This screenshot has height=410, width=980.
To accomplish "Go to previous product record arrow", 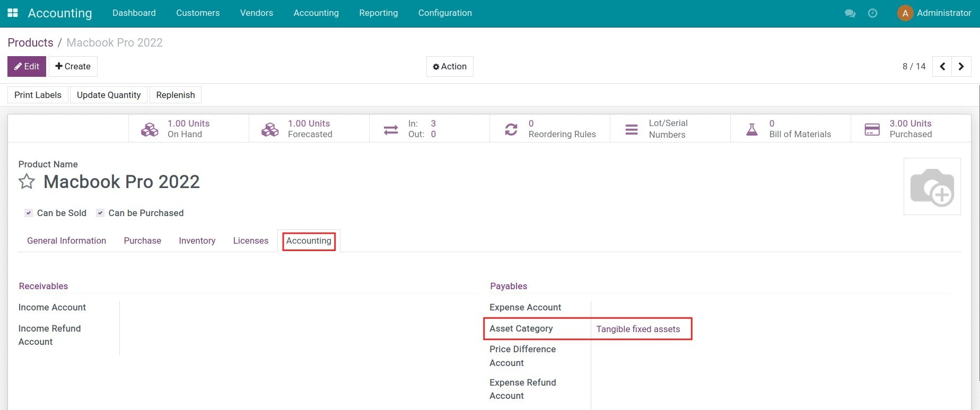I will 942,67.
